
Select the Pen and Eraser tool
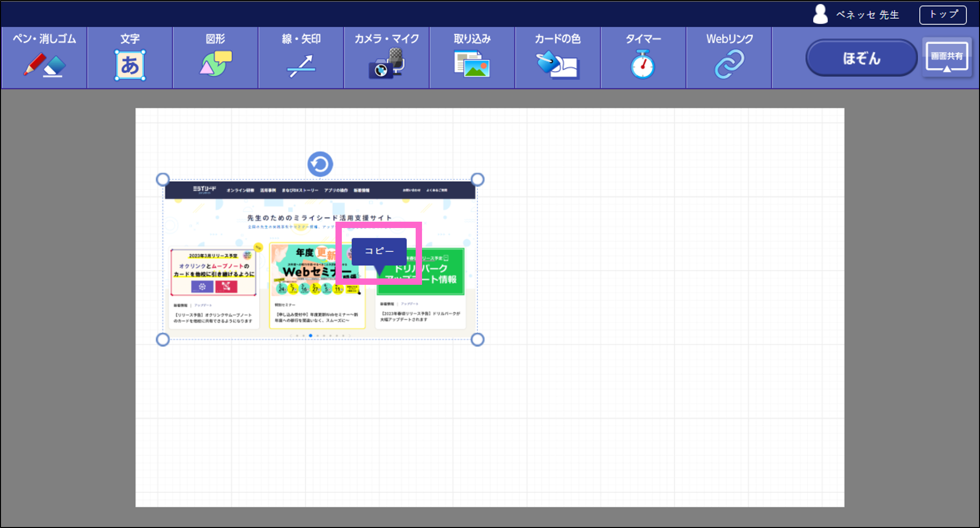[44, 58]
